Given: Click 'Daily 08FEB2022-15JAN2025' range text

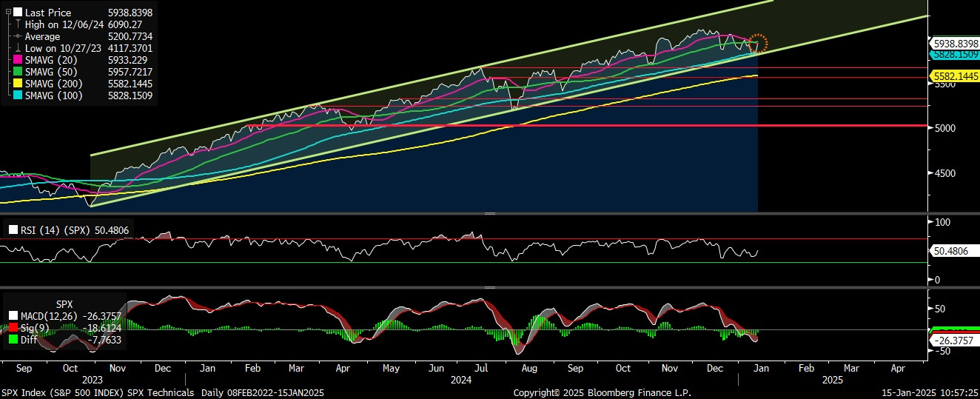Looking at the screenshot, I should [261, 392].
